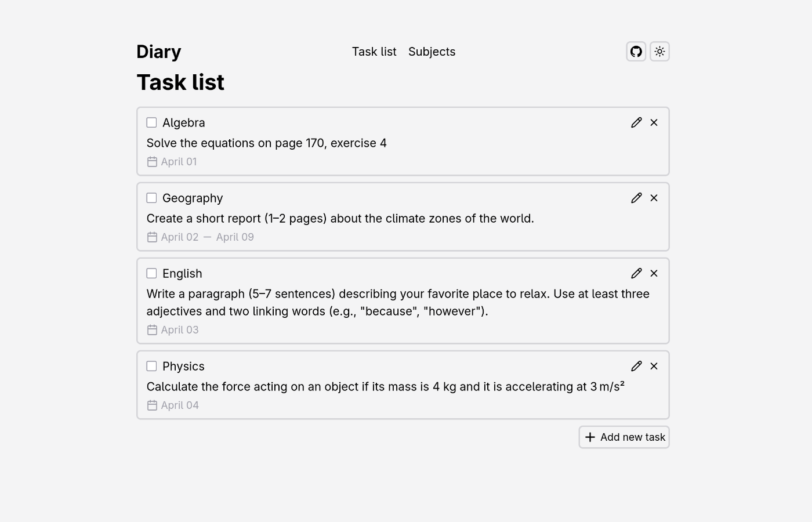Delete the English task

654,273
